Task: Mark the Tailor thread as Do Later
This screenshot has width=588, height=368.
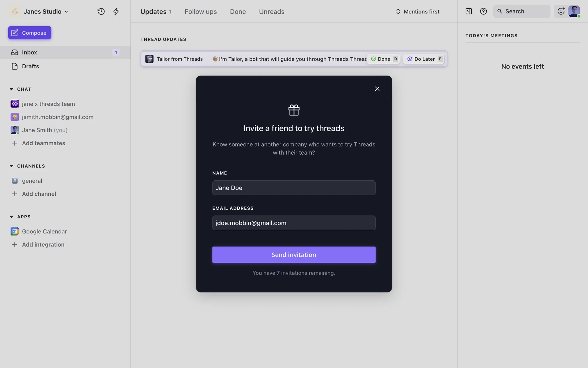Action: [x=424, y=59]
